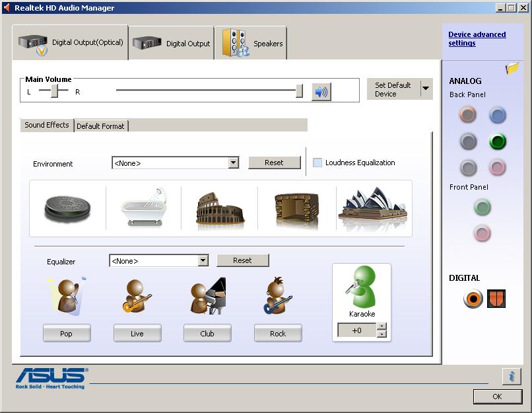Open Device advanced settings link
Screen dimensions: 532x413
click(477, 39)
